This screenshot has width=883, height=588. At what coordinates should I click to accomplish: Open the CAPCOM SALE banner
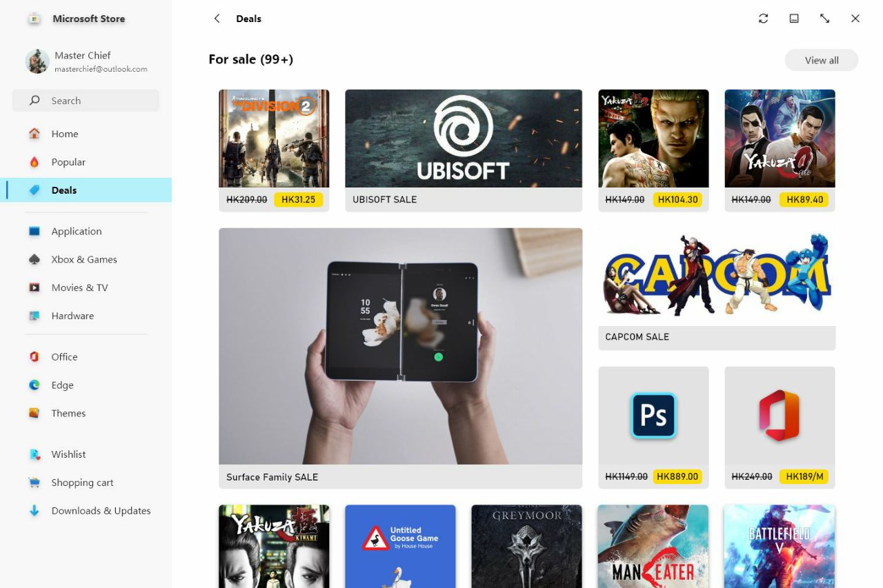click(x=717, y=289)
